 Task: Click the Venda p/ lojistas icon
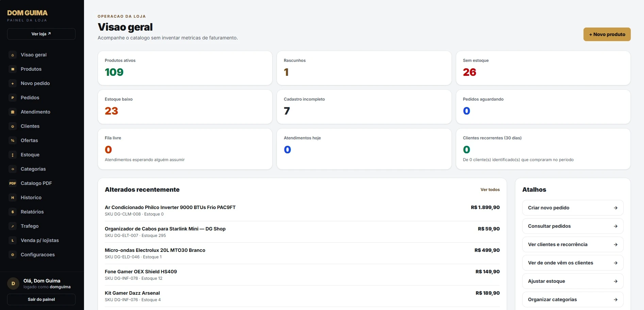[x=13, y=240]
